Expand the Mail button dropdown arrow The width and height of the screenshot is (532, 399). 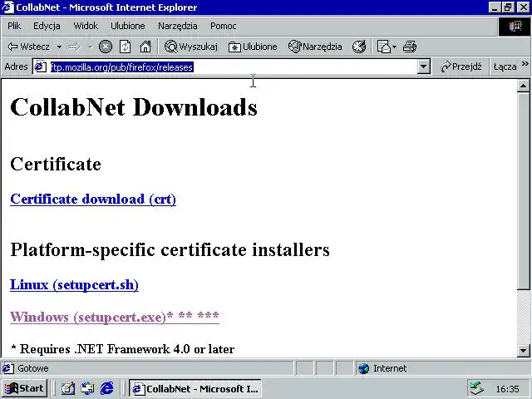point(394,47)
